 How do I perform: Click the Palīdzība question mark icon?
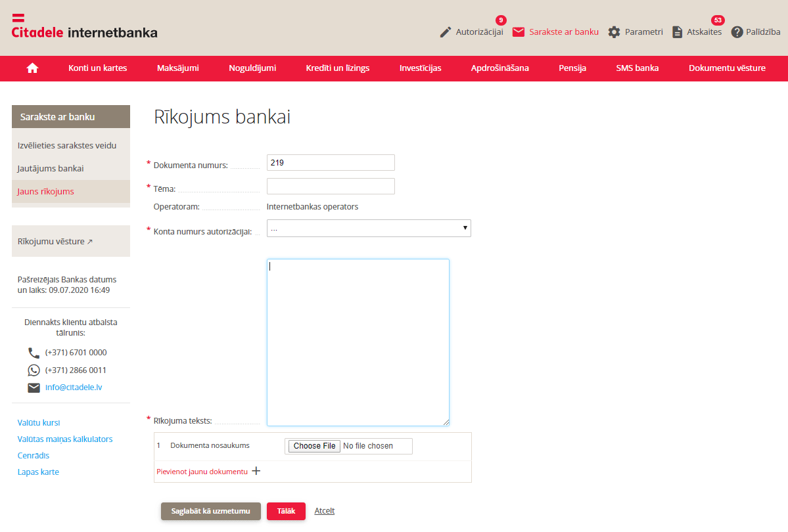point(737,32)
